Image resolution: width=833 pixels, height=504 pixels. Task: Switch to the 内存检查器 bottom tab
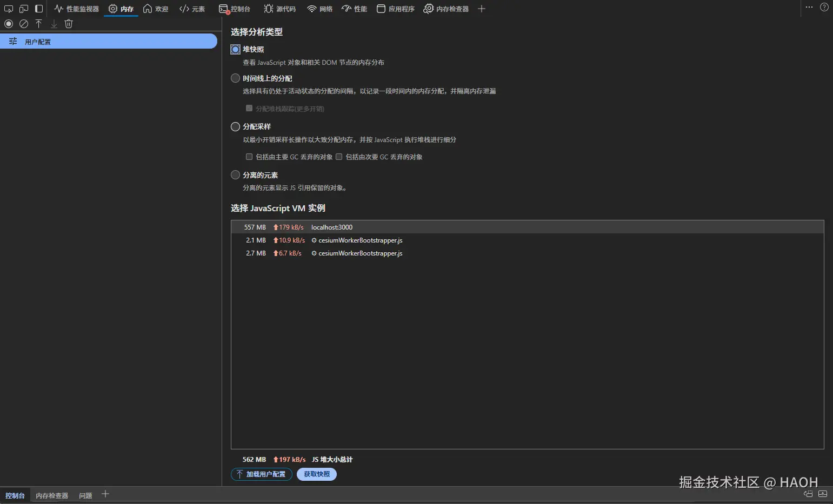pos(51,495)
